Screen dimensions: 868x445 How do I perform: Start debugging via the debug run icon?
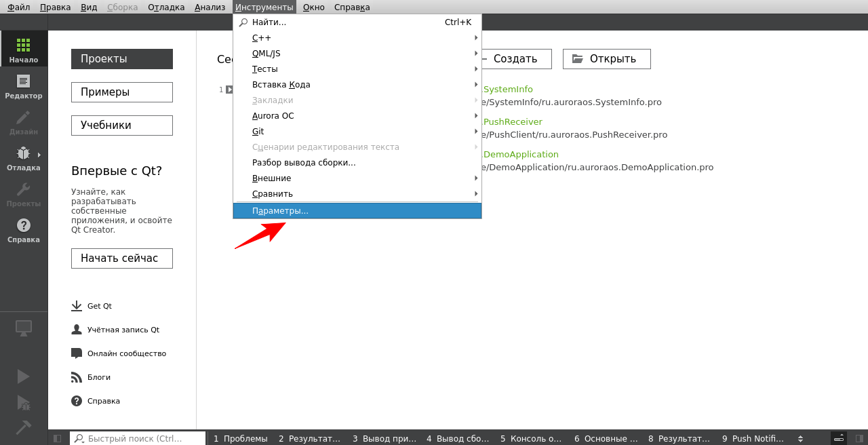click(x=24, y=403)
